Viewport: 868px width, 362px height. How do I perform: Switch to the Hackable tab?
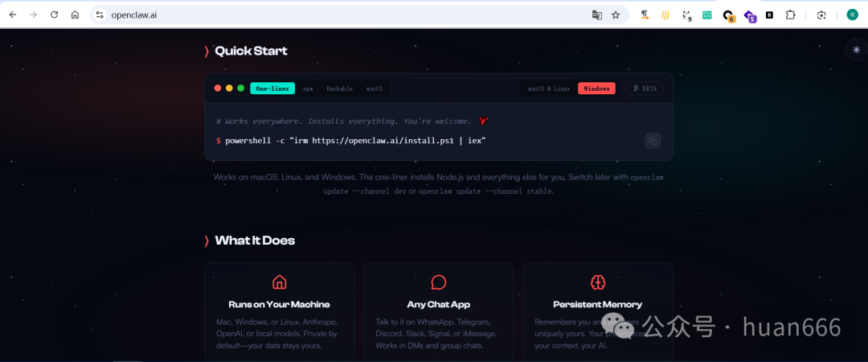339,88
